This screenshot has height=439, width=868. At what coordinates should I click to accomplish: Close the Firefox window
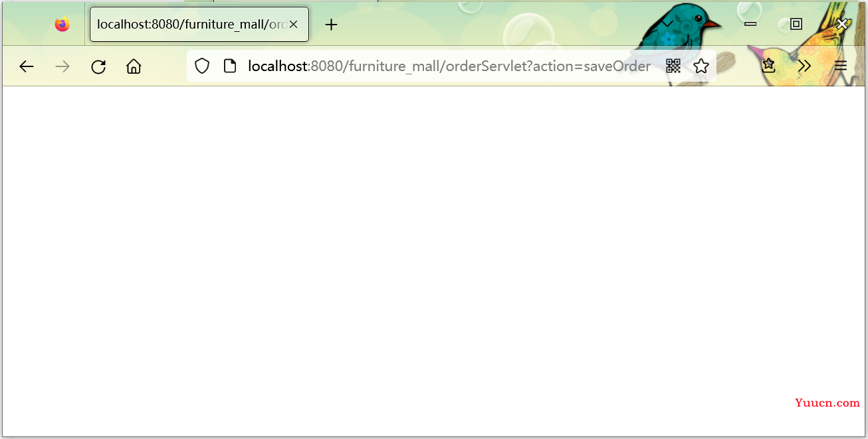point(842,24)
